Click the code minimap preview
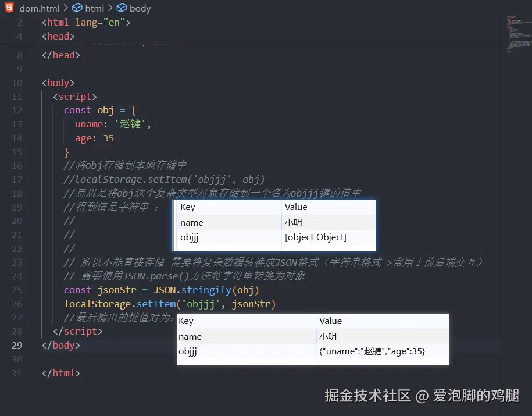The height and width of the screenshot is (416, 532). [x=518, y=34]
